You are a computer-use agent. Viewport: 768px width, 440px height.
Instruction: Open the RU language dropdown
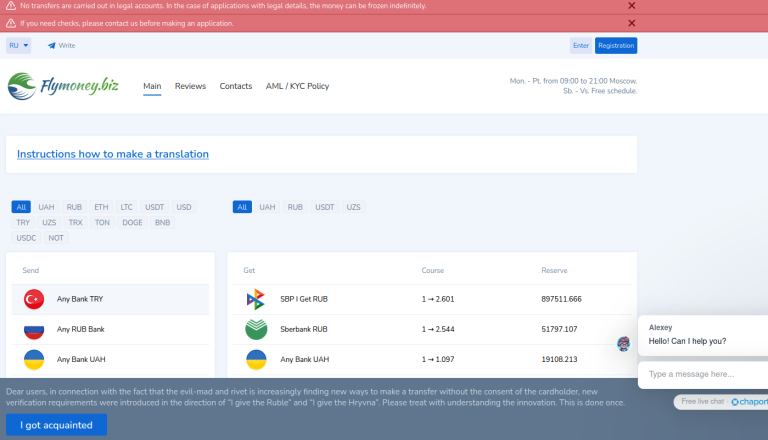click(x=18, y=45)
